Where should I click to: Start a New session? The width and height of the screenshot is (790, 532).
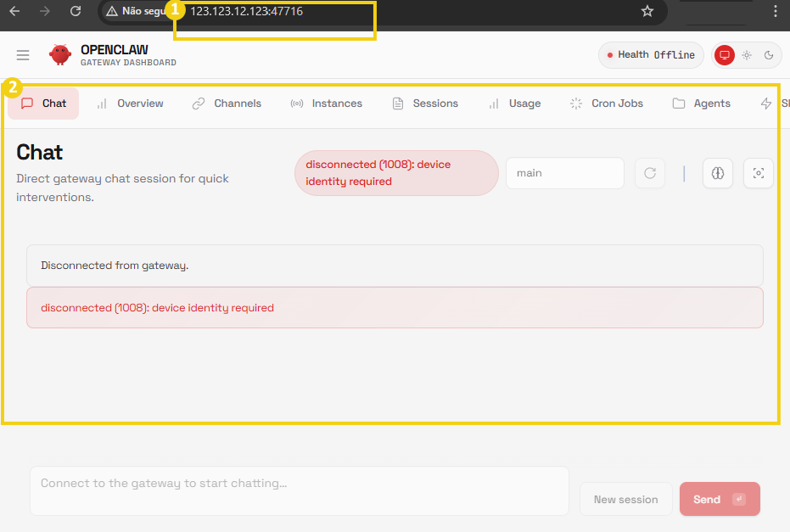click(625, 499)
